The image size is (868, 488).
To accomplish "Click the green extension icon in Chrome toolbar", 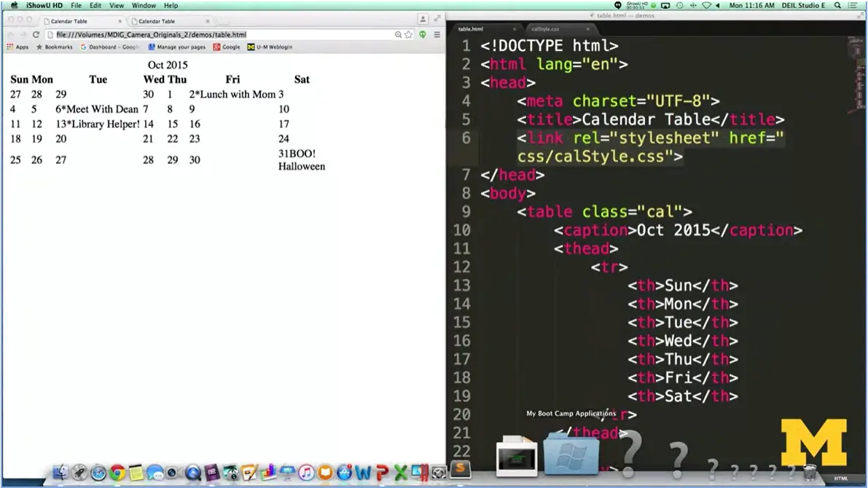I will pyautogui.click(x=423, y=34).
